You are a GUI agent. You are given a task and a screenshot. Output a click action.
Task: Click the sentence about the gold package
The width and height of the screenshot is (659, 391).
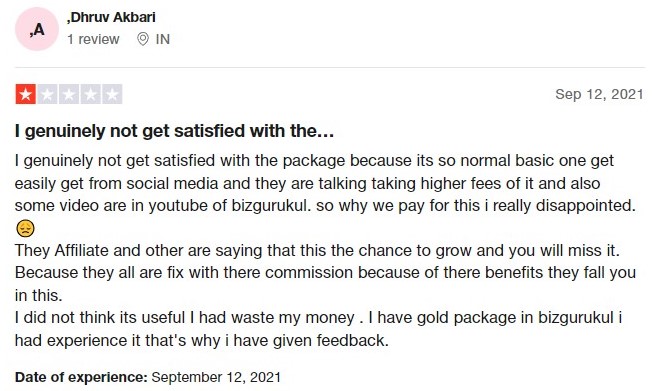[318, 329]
